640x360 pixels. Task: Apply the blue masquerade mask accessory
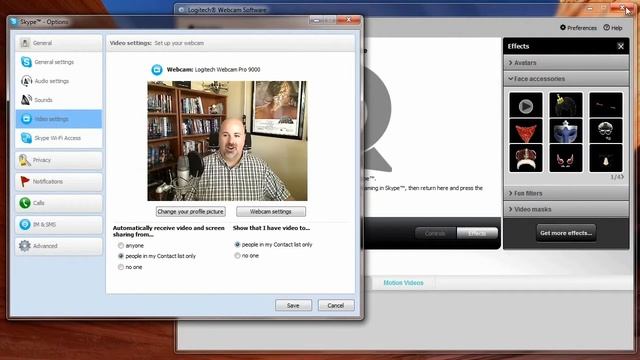point(566,131)
